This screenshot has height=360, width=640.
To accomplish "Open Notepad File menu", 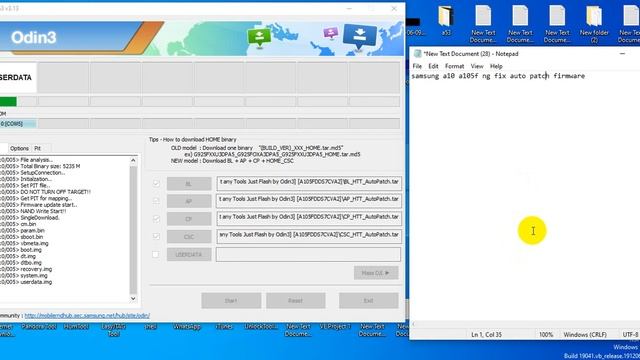I will click(417, 66).
